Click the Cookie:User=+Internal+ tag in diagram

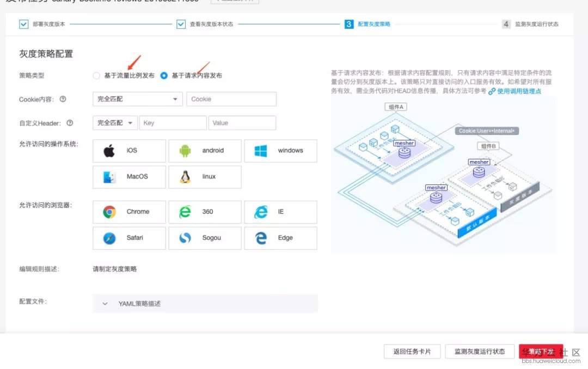(x=487, y=131)
